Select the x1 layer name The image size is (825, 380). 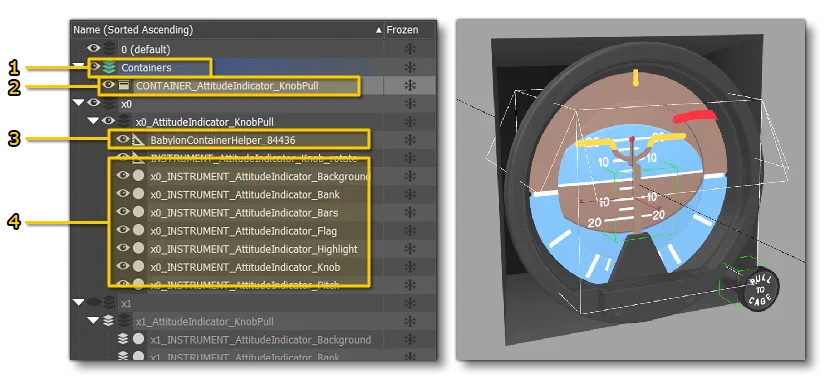click(x=126, y=304)
